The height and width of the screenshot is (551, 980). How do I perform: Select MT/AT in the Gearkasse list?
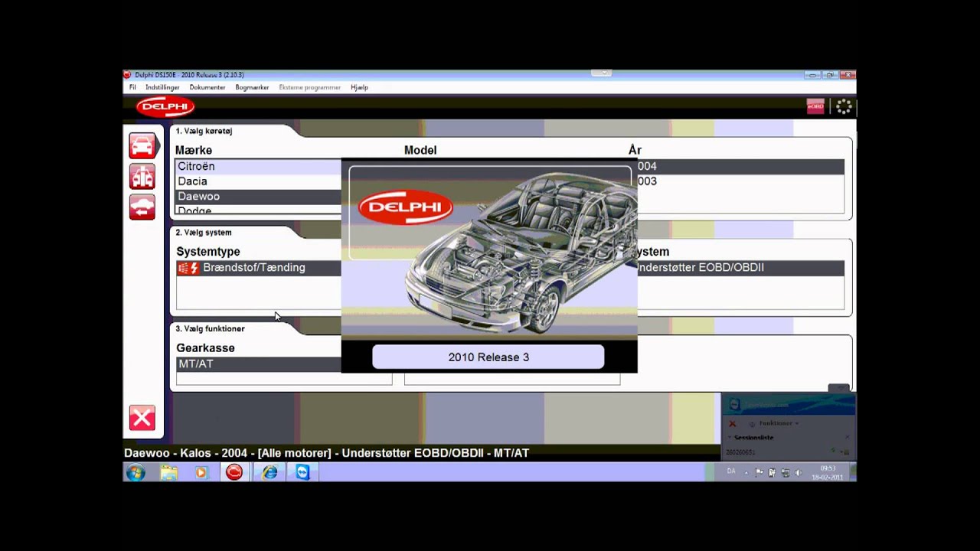point(259,364)
